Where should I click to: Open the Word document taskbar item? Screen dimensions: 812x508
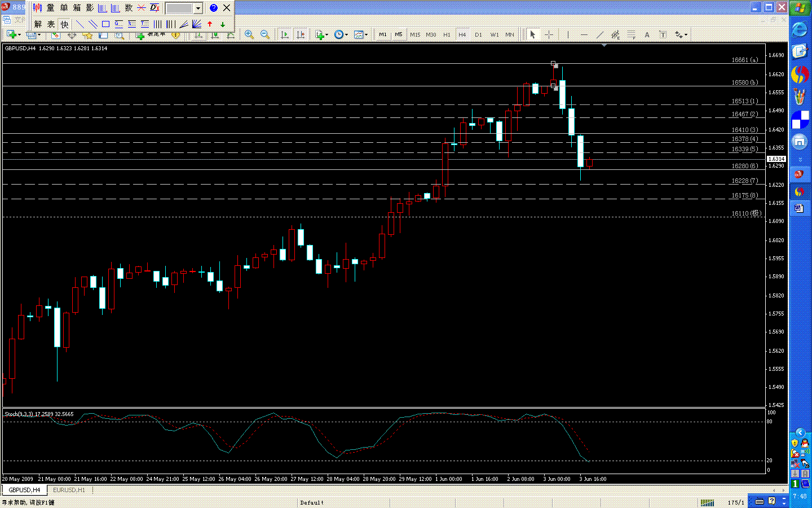point(800,209)
